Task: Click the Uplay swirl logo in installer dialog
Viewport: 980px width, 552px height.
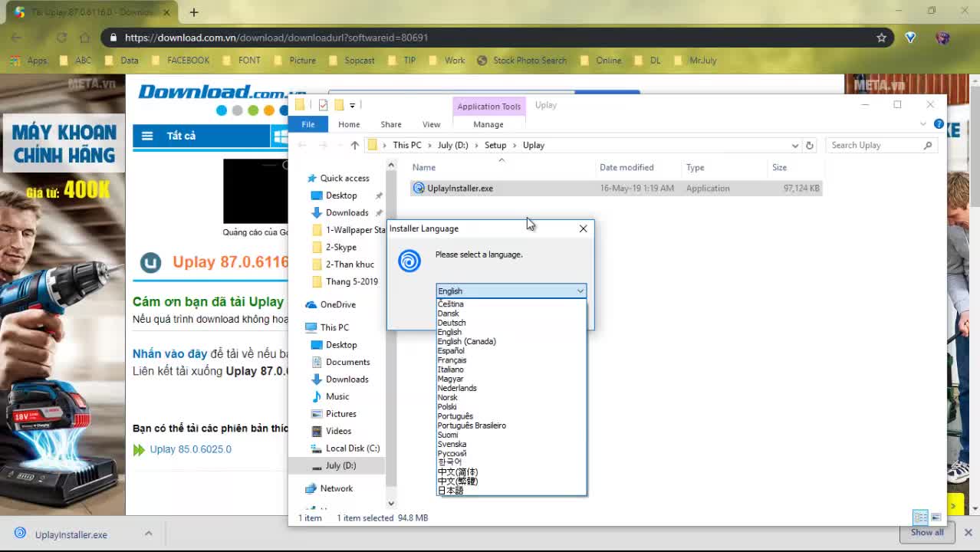Action: coord(409,261)
